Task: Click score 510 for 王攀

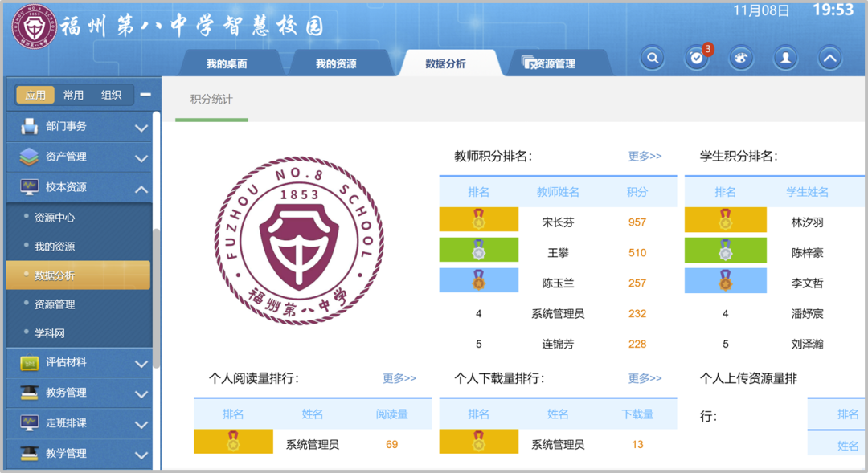Action: click(637, 253)
